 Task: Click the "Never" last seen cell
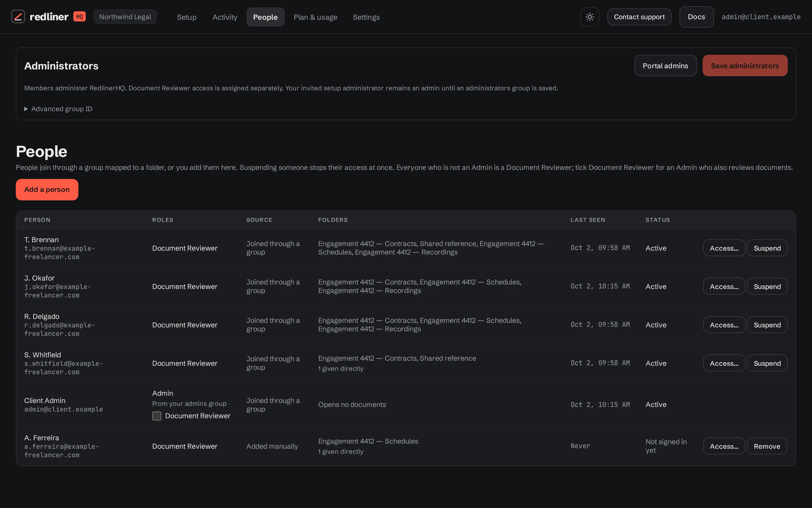[x=580, y=446]
